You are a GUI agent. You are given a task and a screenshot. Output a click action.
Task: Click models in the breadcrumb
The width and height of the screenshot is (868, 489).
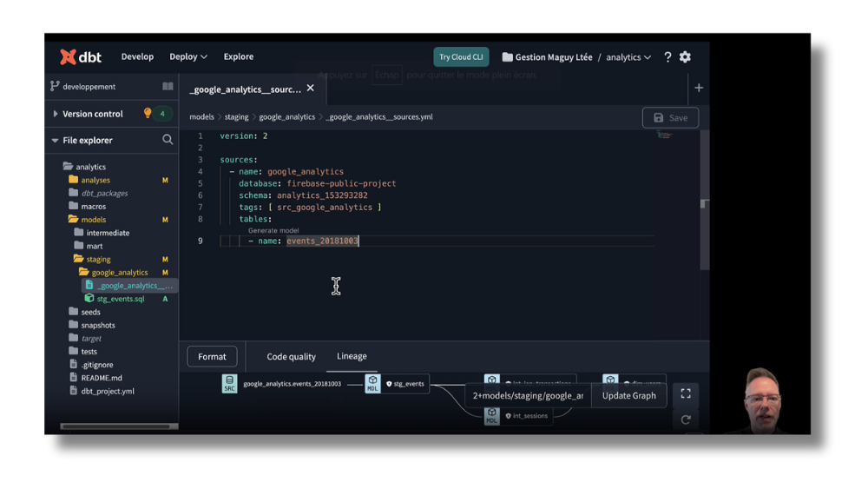[x=201, y=117]
